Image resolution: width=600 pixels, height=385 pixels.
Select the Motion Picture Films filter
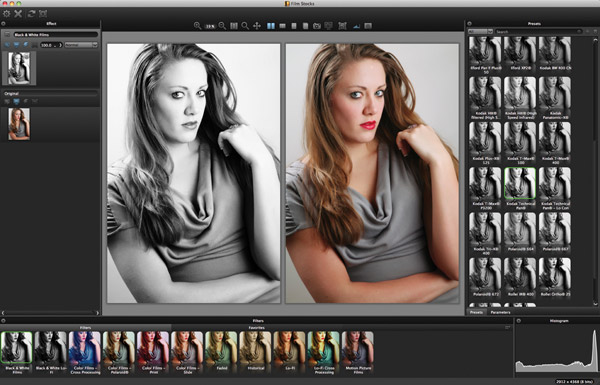[357, 352]
